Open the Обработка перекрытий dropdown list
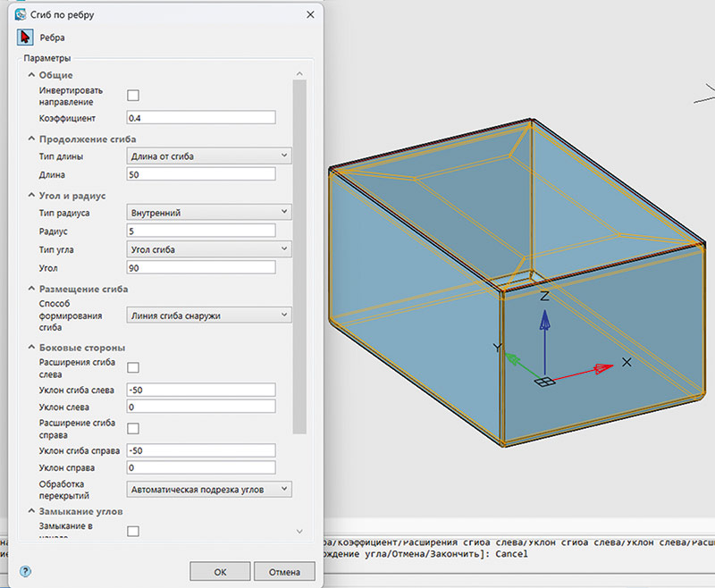The width and height of the screenshot is (715, 588). (x=207, y=489)
